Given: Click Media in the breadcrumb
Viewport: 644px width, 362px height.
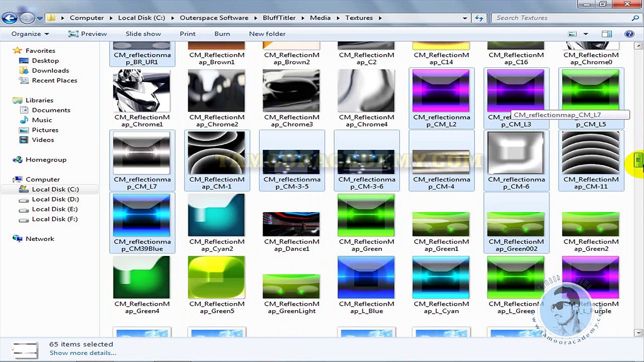Looking at the screenshot, I should coord(320,18).
